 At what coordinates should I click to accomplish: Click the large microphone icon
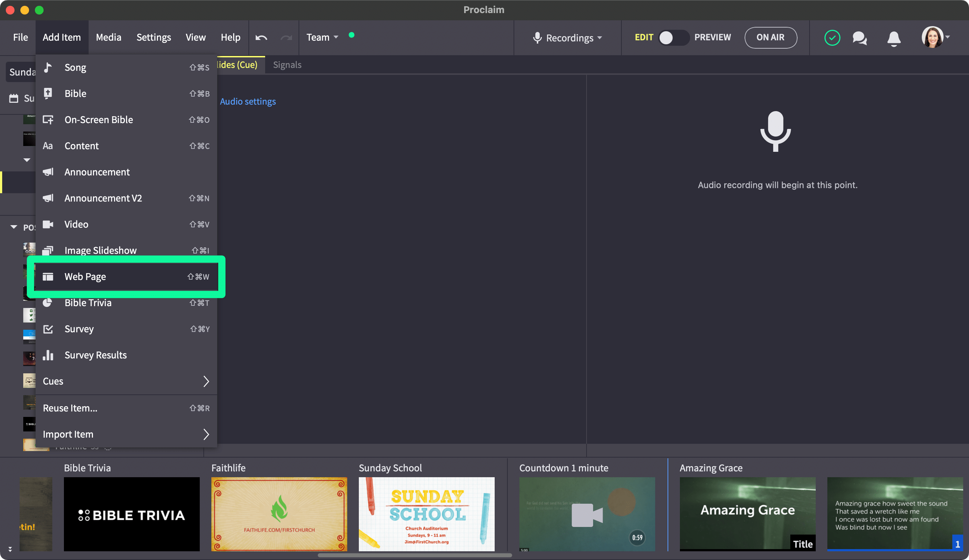[775, 131]
